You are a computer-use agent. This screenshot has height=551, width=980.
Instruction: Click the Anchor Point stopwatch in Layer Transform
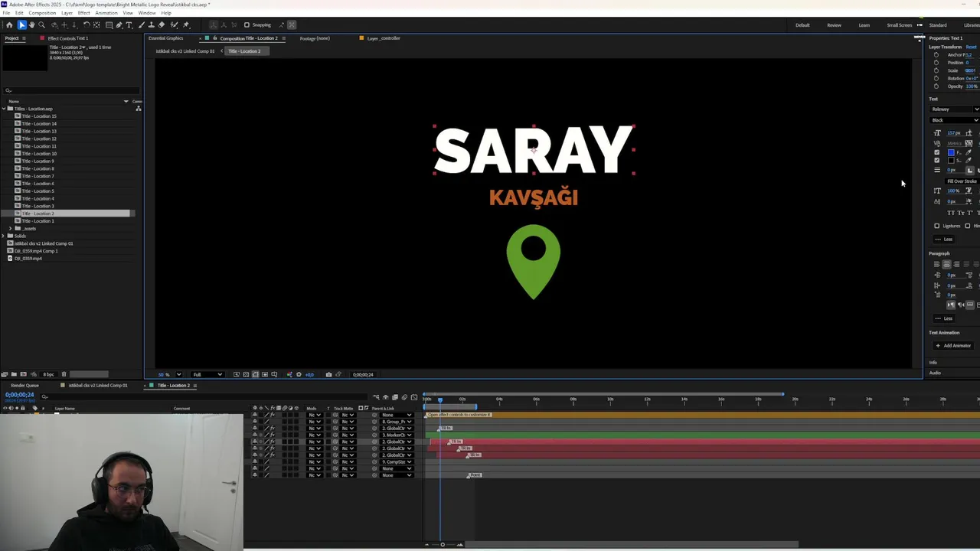click(x=936, y=55)
